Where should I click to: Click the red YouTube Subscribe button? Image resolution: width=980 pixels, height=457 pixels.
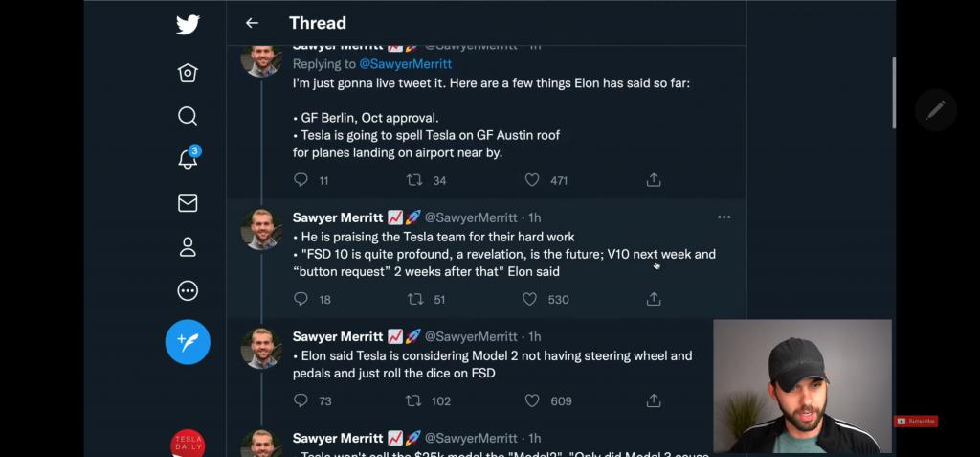pyautogui.click(x=916, y=422)
